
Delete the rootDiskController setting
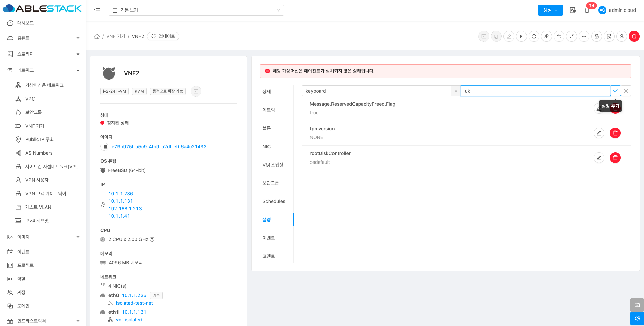(615, 158)
